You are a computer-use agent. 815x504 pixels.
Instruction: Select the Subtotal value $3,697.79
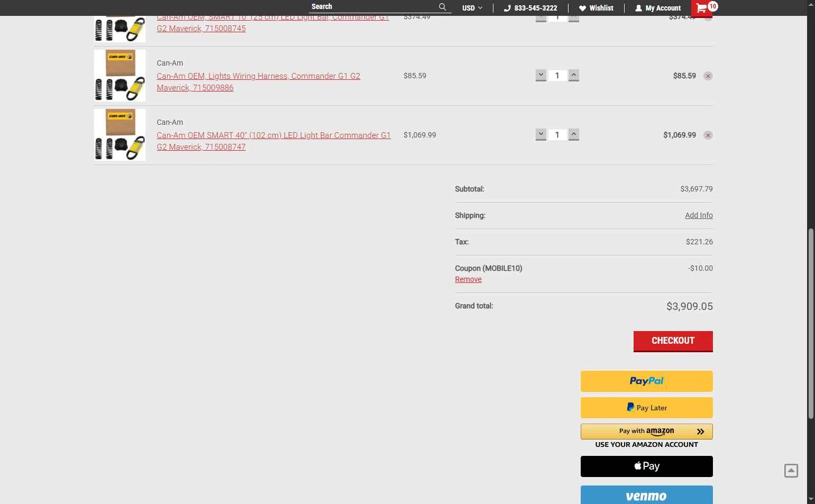pyautogui.click(x=697, y=189)
